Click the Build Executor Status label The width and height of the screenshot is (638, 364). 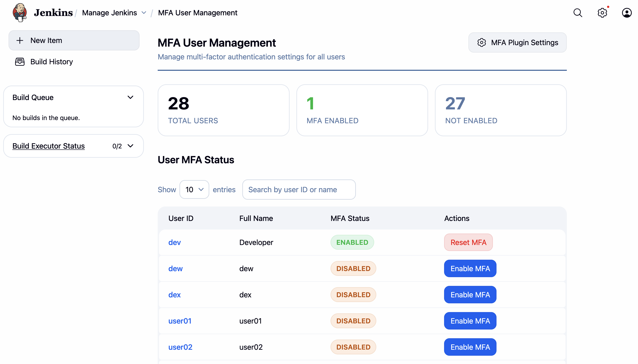(x=49, y=146)
